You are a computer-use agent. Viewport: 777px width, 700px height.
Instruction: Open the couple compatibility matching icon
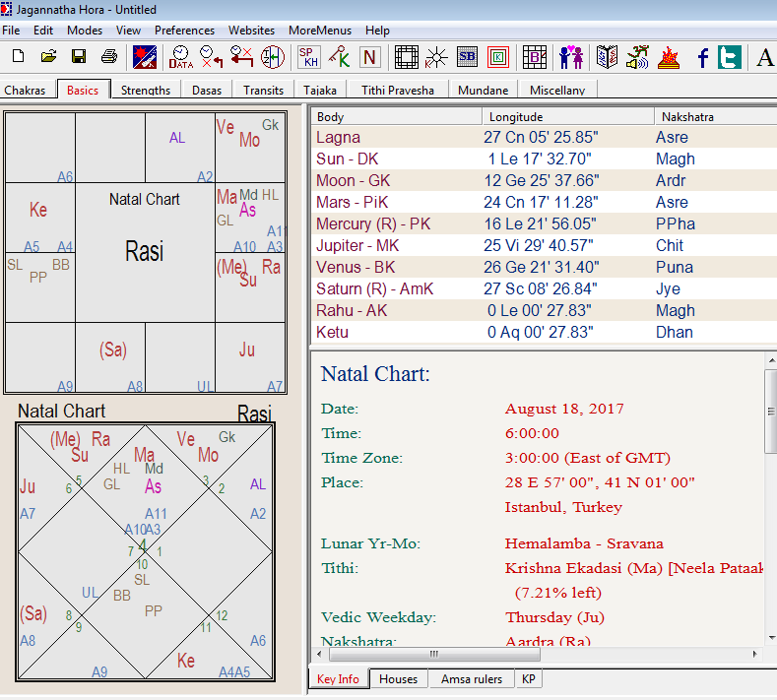(x=571, y=57)
